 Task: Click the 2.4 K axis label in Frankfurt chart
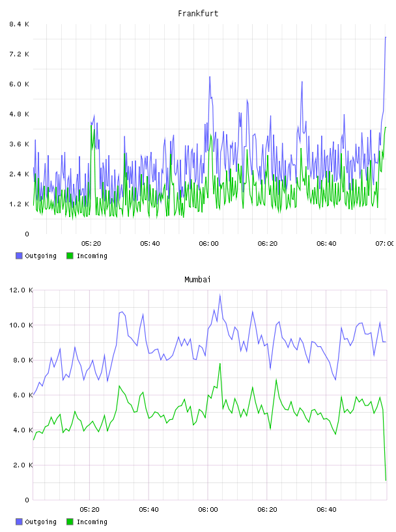[20, 174]
